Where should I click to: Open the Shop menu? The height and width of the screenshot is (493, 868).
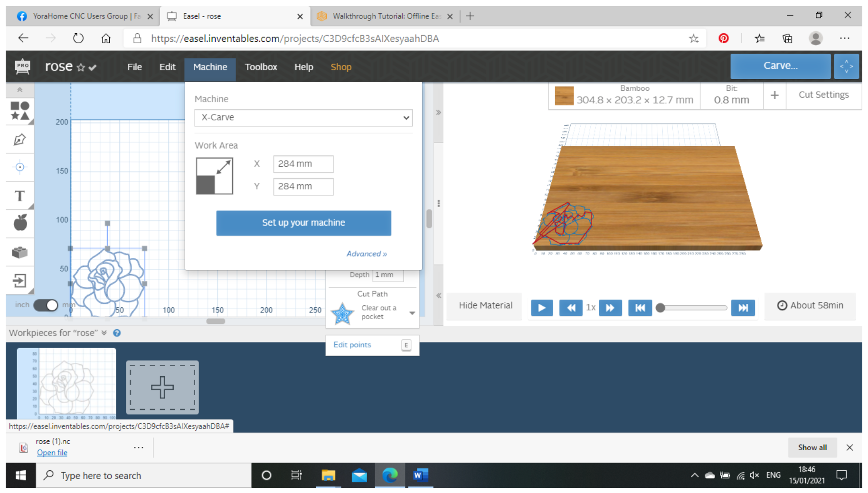click(x=341, y=67)
